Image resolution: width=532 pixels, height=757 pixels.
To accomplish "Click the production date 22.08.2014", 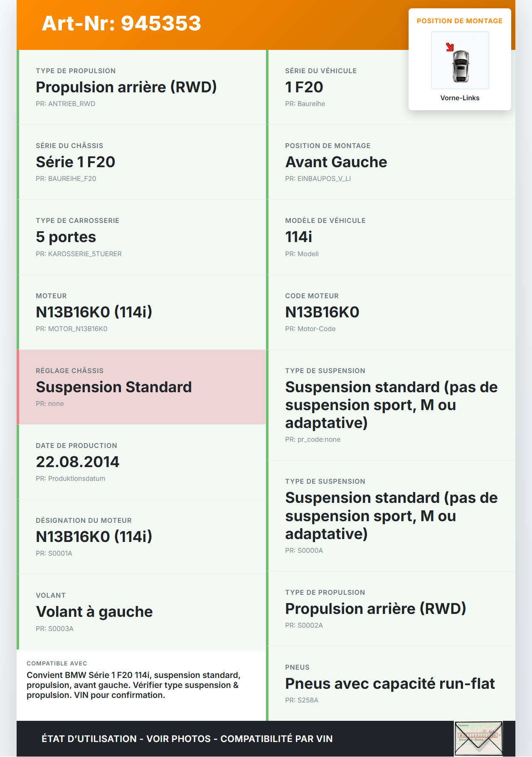I will point(78,462).
